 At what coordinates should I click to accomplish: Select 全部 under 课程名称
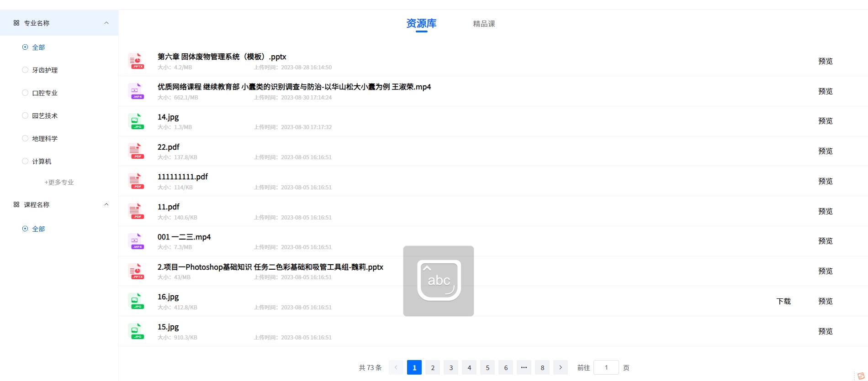tap(34, 229)
